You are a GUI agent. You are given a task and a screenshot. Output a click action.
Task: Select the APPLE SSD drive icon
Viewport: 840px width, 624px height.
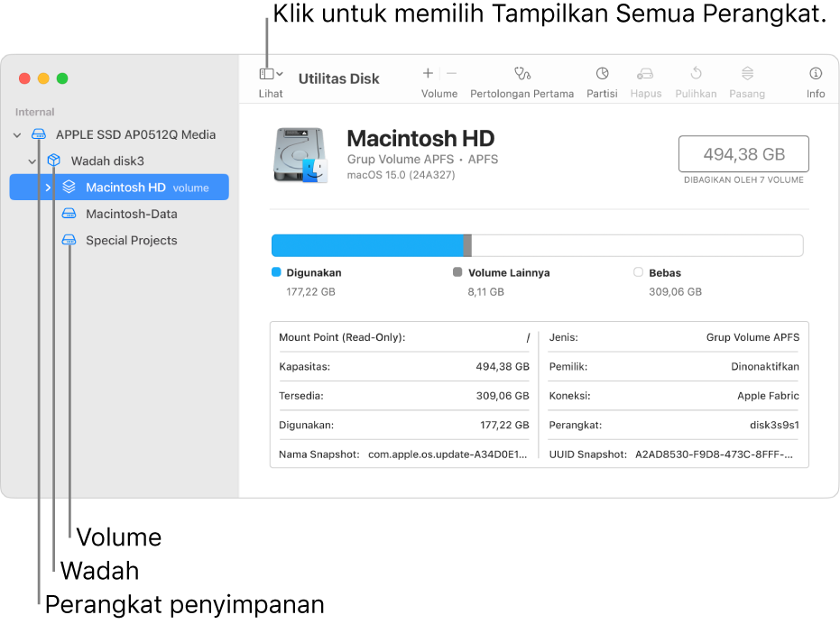click(39, 134)
